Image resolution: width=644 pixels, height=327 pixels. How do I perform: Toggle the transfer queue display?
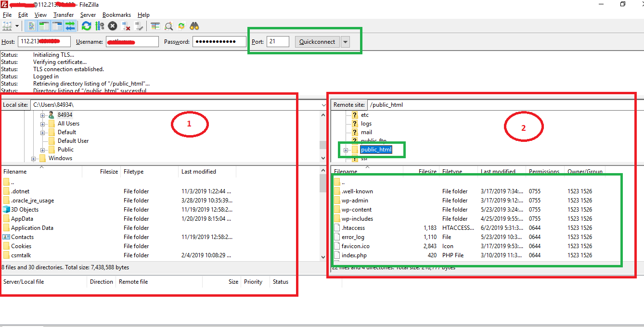pos(70,26)
